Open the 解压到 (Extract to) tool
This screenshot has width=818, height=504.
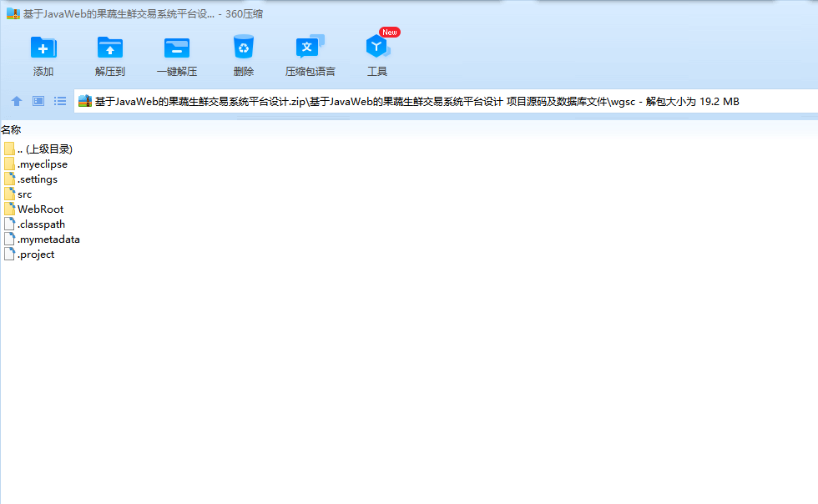tap(109, 56)
